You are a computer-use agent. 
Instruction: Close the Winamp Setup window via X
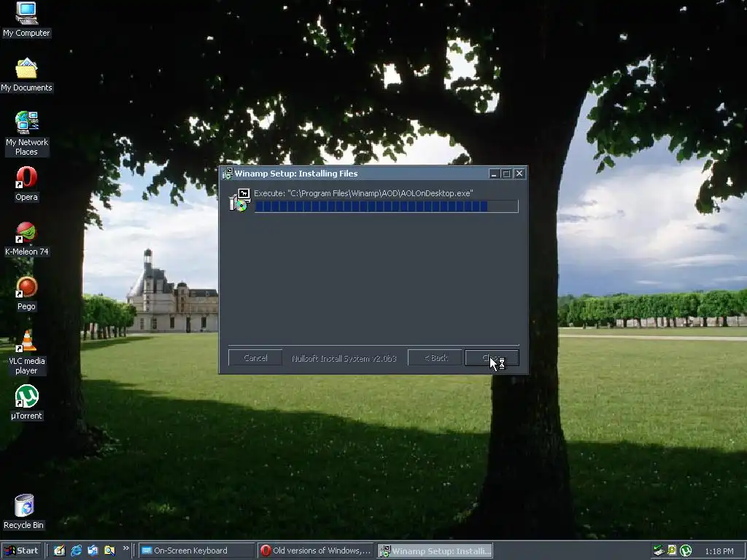[519, 174]
